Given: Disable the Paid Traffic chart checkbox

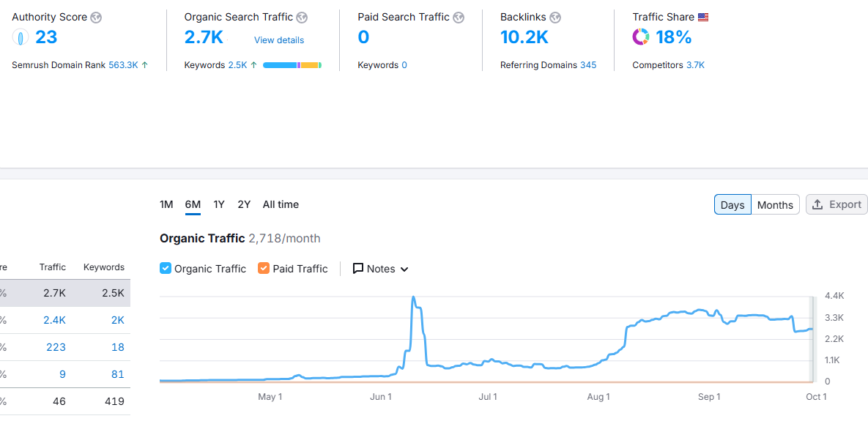Looking at the screenshot, I should 263,268.
